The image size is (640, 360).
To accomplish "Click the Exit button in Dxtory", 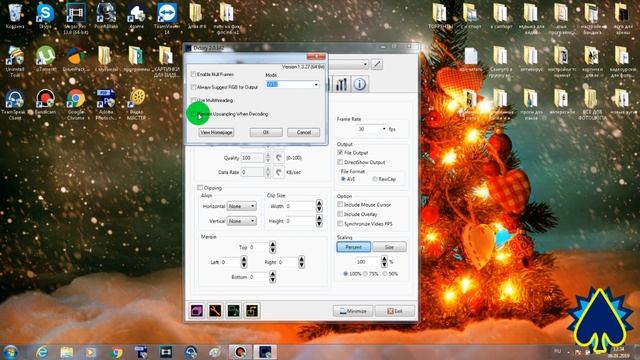I will [395, 311].
